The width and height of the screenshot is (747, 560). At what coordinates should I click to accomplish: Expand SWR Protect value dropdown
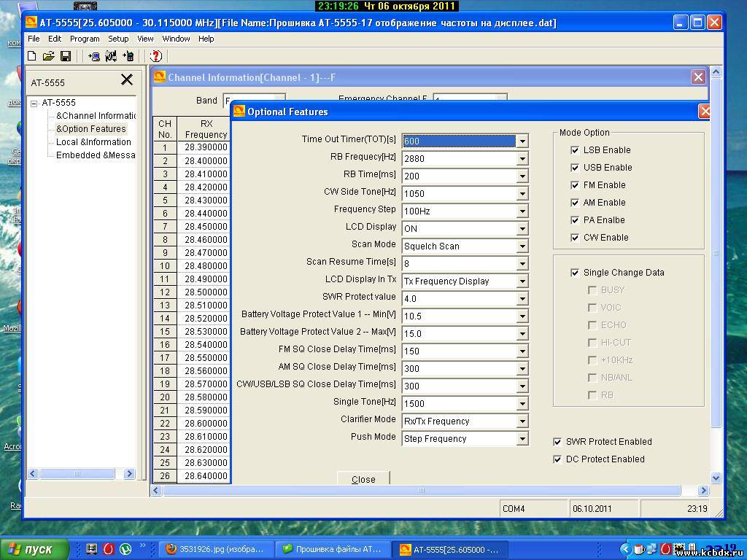(522, 298)
